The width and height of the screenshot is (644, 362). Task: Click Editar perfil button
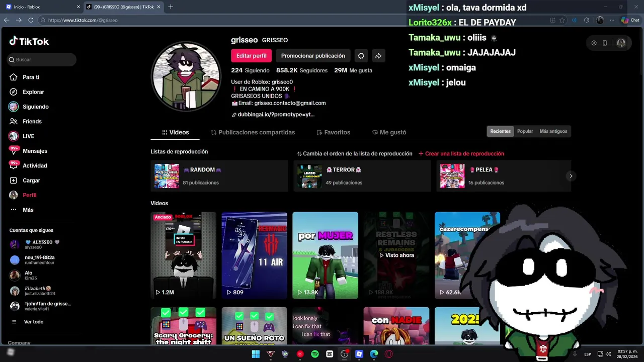(x=251, y=56)
